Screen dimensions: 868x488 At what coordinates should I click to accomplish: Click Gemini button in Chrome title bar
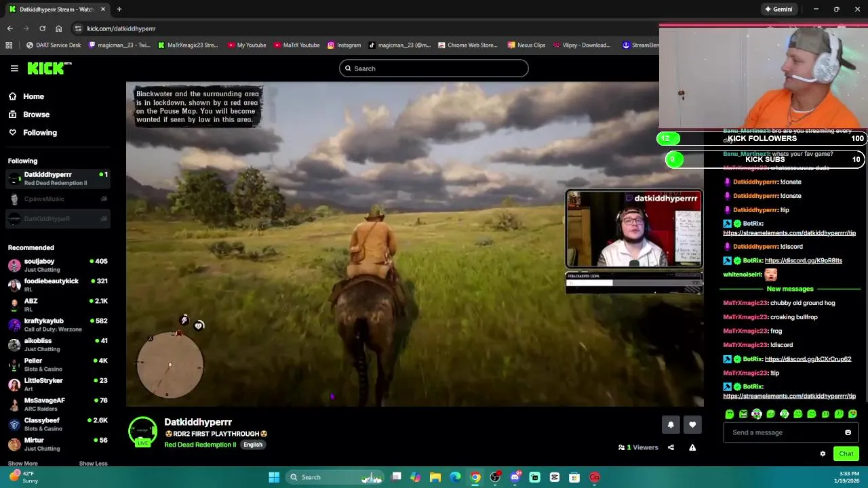pyautogui.click(x=778, y=9)
